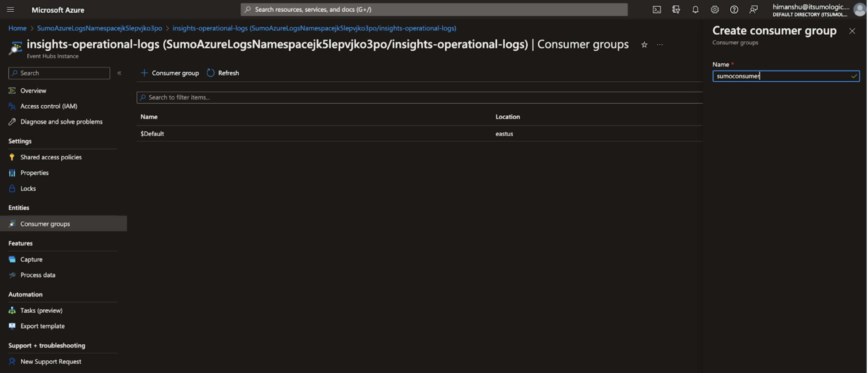The image size is (868, 373).
Task: Send feedback using the megaphone icon
Action: pyautogui.click(x=753, y=9)
